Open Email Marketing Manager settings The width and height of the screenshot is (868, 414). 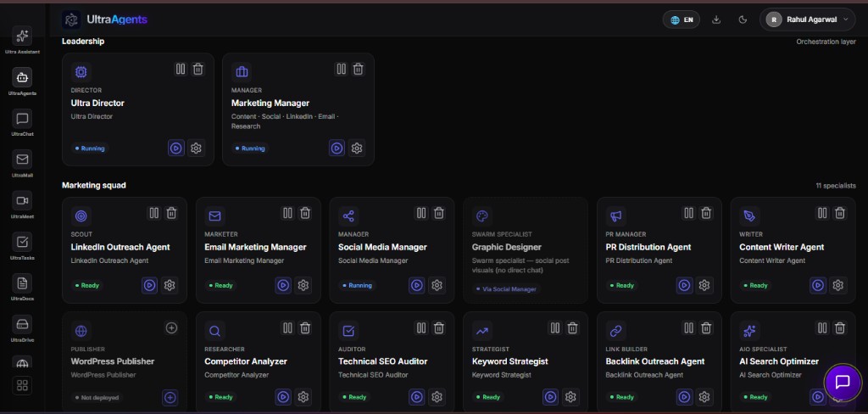[x=303, y=285]
